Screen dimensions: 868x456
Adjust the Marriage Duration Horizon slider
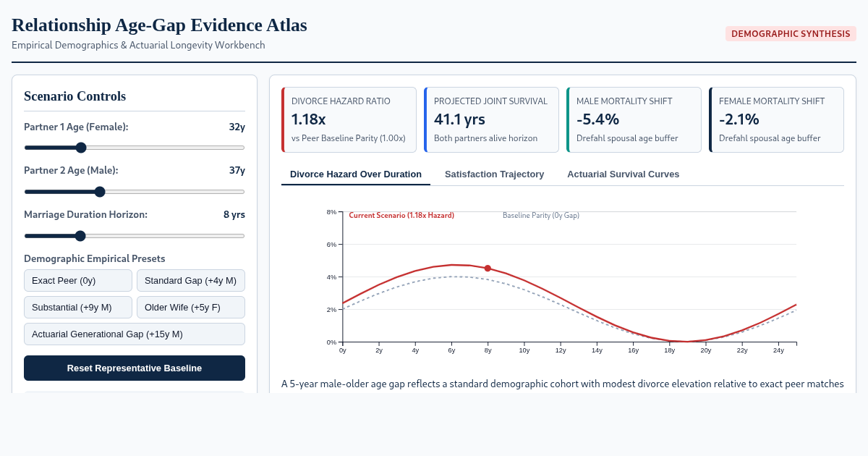tap(135, 236)
